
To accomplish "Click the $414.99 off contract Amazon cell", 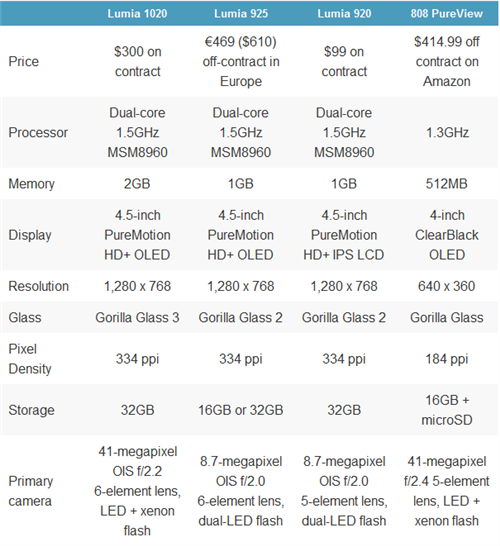I will click(x=447, y=62).
